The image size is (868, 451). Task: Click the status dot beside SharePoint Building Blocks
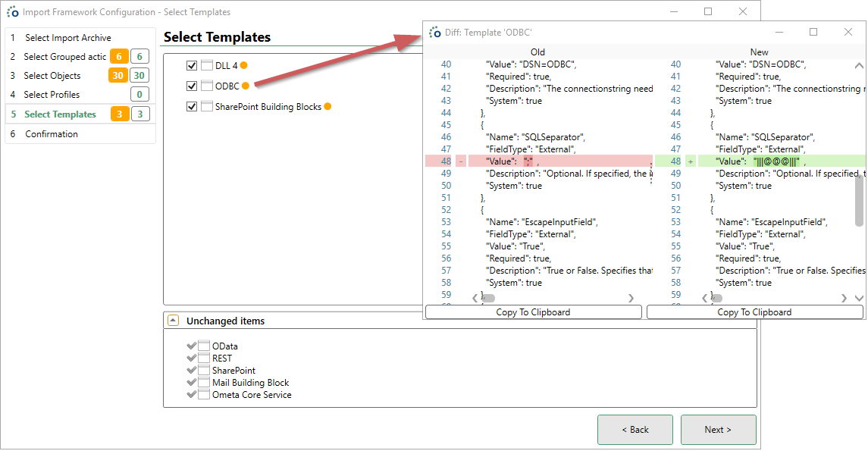tap(327, 107)
